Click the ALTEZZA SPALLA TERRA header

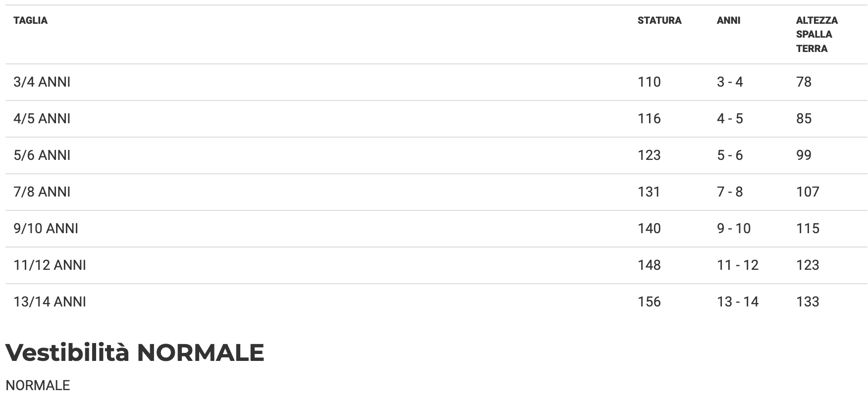[x=816, y=35]
